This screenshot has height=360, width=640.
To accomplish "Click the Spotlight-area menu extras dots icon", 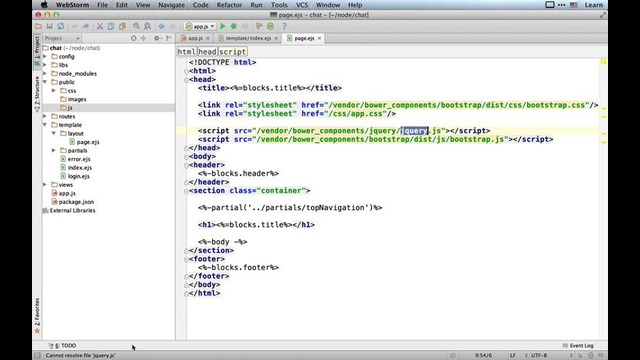I will (x=562, y=5).
